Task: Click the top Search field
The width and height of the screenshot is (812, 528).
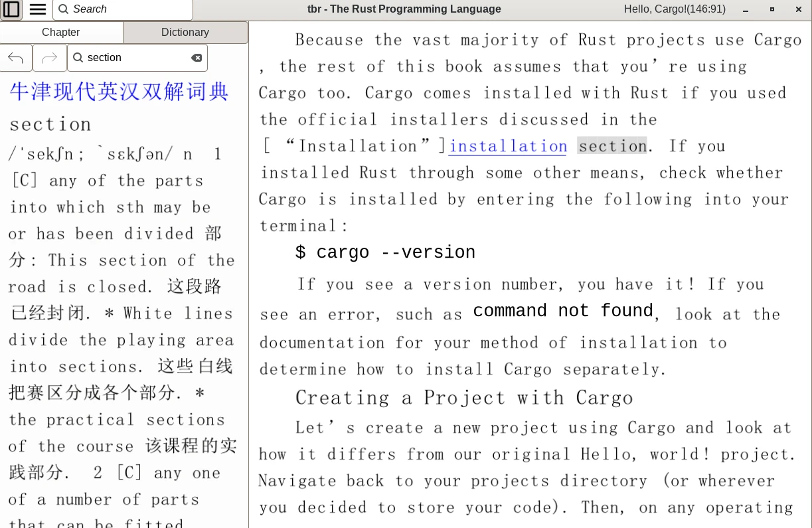Action: [123, 9]
